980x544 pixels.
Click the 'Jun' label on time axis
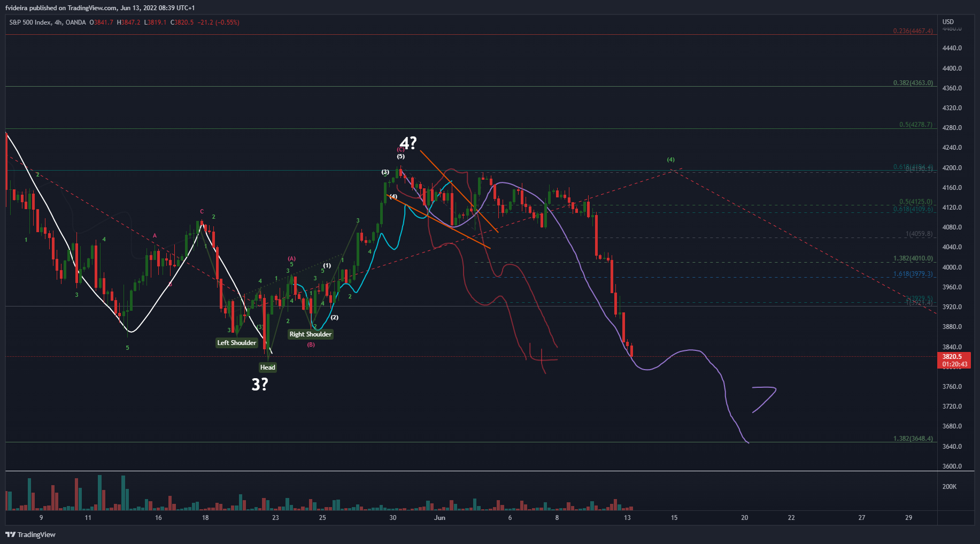coord(439,518)
